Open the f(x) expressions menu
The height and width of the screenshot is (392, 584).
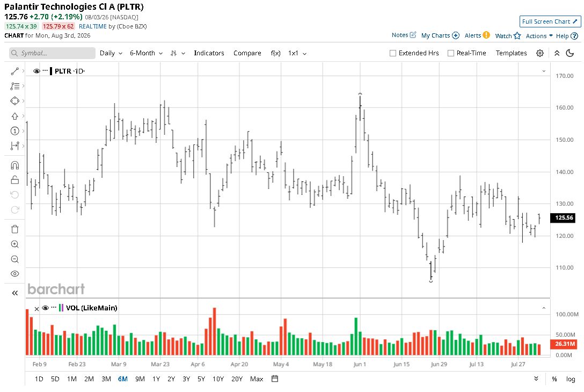(x=275, y=53)
